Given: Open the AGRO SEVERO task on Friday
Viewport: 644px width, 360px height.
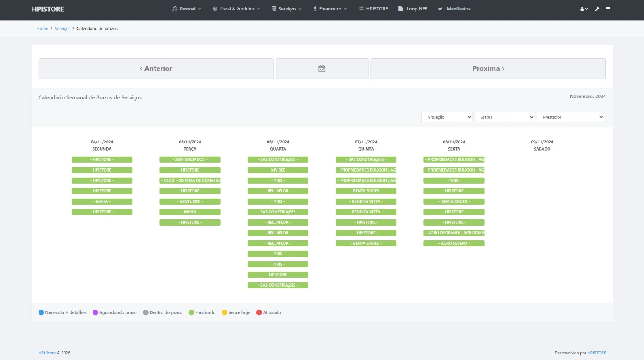Looking at the screenshot, I should (x=454, y=243).
